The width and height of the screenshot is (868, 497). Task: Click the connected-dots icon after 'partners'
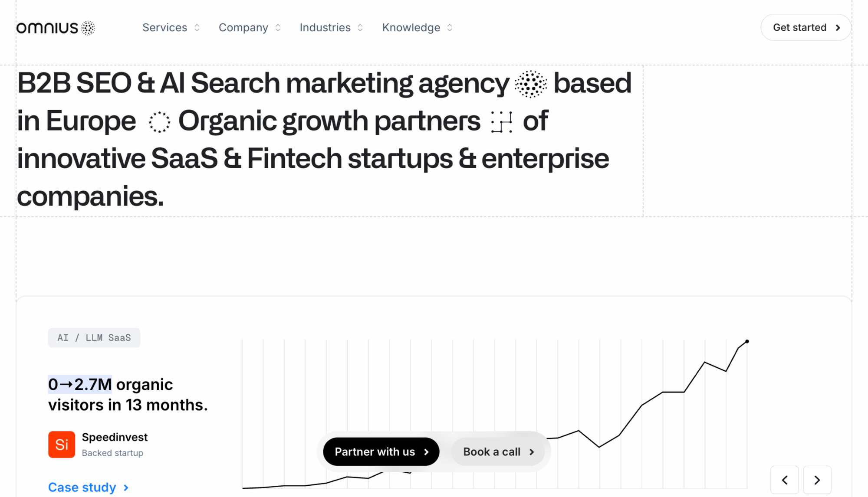coord(502,122)
